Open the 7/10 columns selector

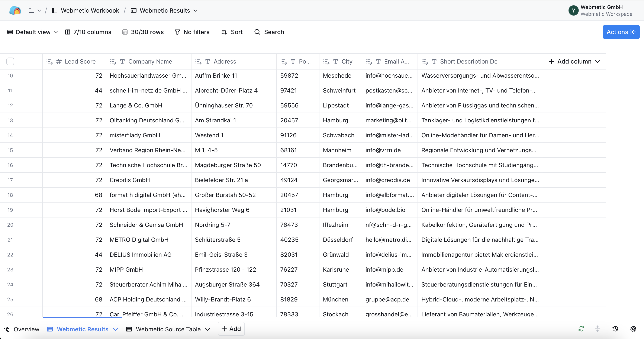[88, 32]
